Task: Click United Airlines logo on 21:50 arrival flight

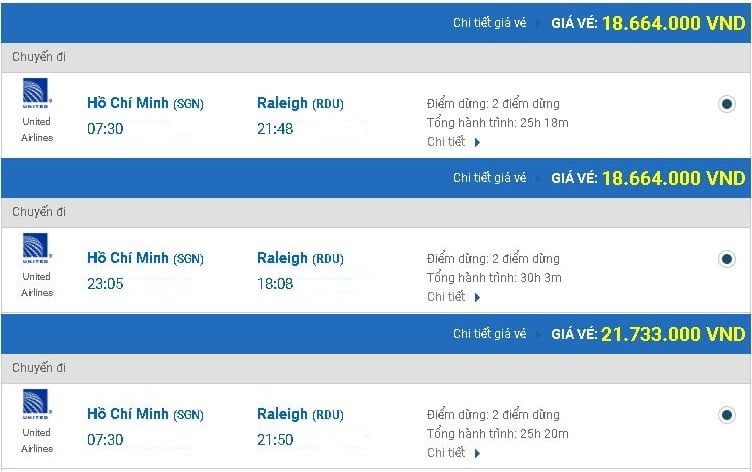Action: (x=37, y=404)
